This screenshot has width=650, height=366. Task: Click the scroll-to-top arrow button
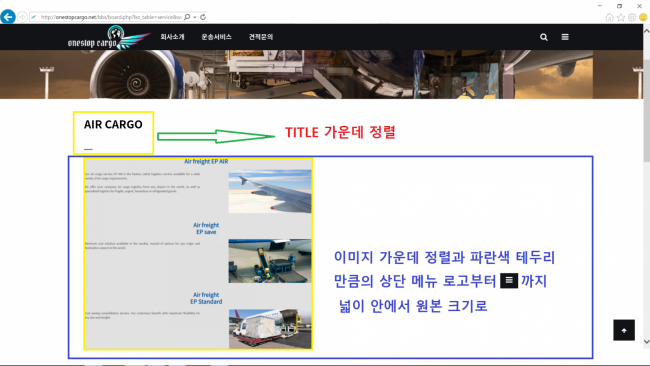(x=624, y=330)
